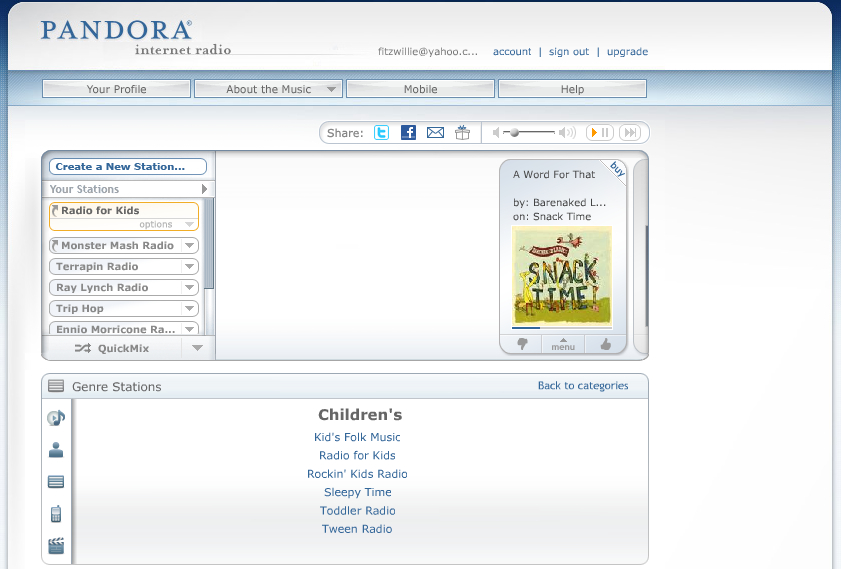
Task: Open Rockin' Kids Radio genre station
Action: point(357,474)
